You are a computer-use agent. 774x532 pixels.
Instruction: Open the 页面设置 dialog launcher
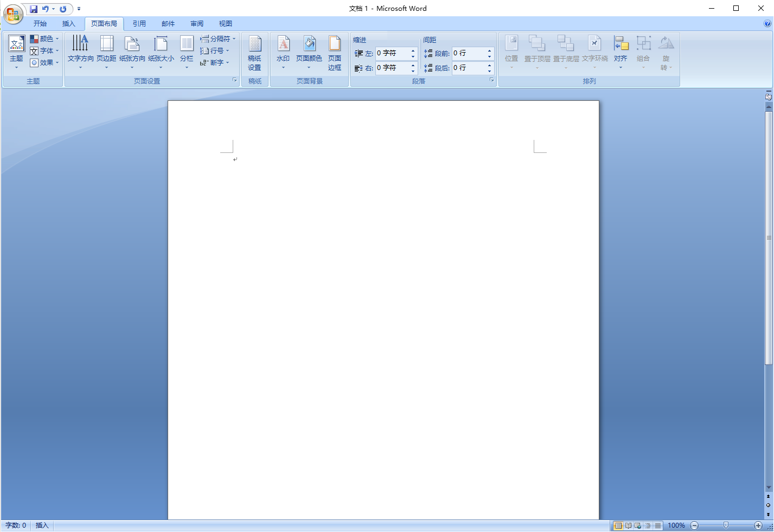234,80
